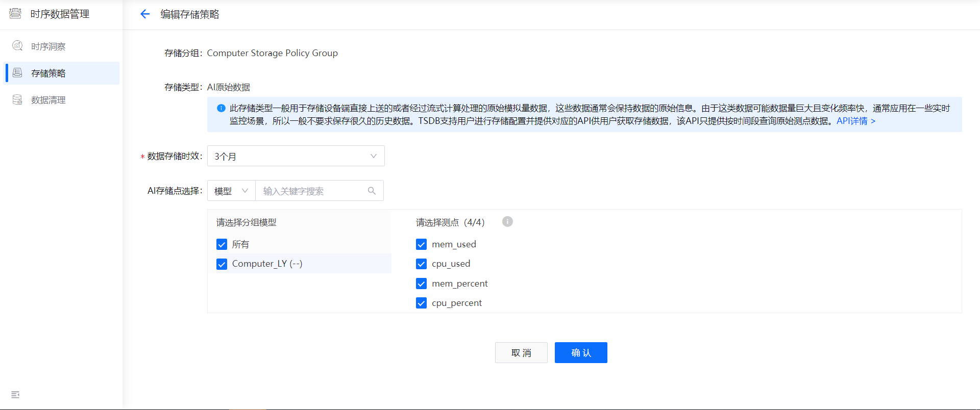Click the mem_percent label text

[x=459, y=284]
